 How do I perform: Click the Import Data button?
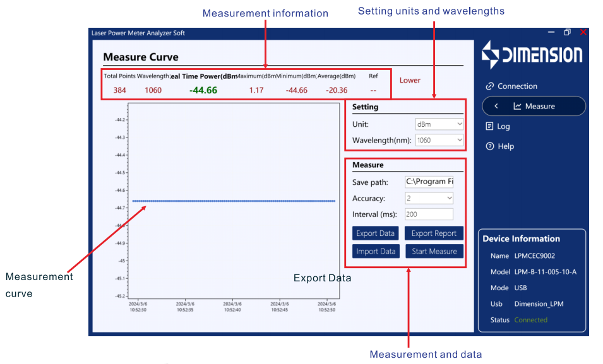tap(376, 251)
